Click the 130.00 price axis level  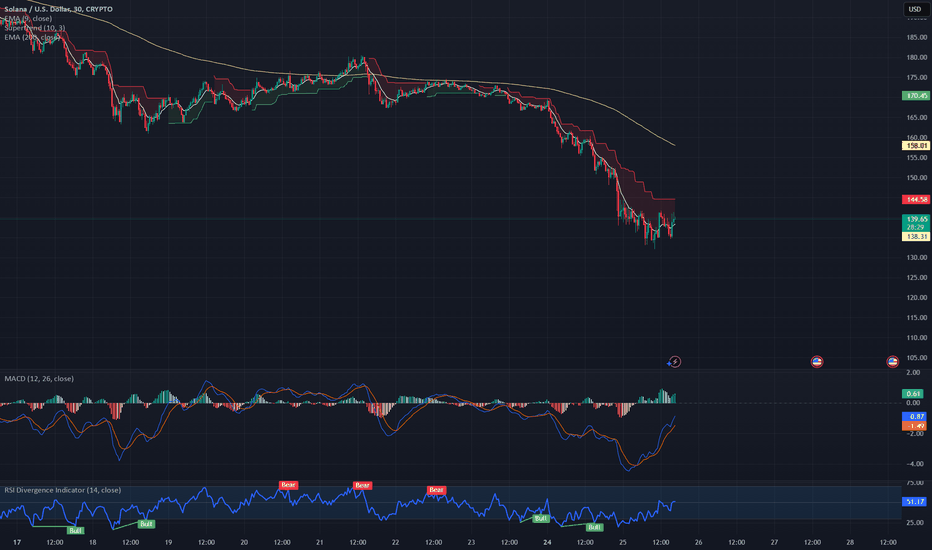coord(917,257)
